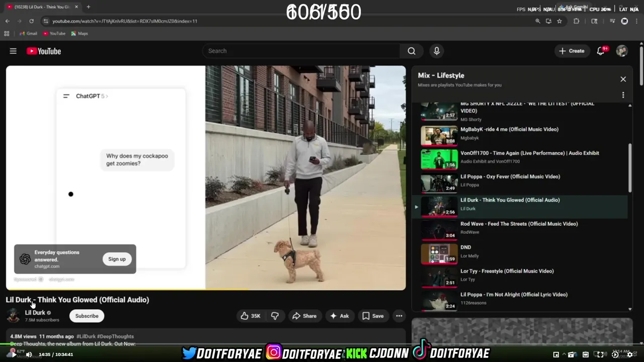This screenshot has height=362, width=644.
Task: Open the notifications bell
Action: pos(601,51)
